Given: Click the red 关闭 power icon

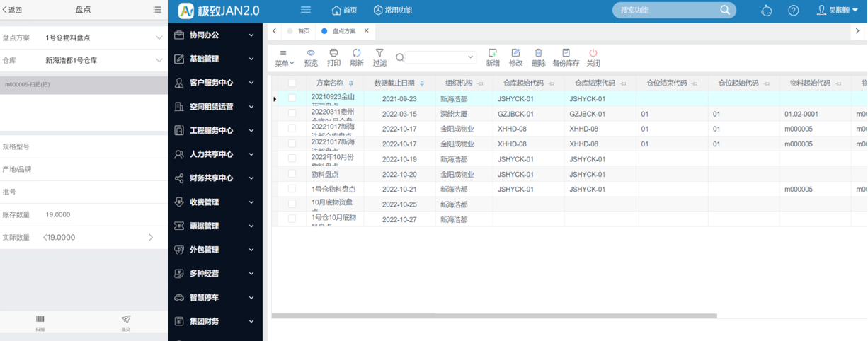Looking at the screenshot, I should pyautogui.click(x=593, y=53).
